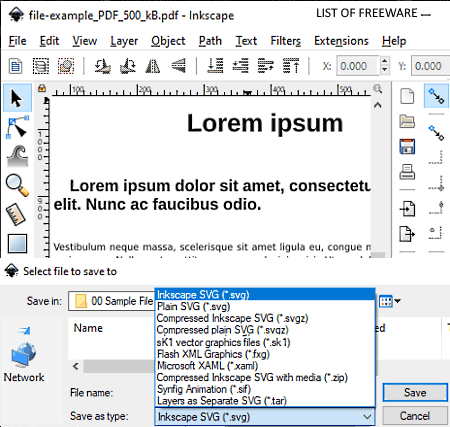
Task: Click New document icon in commands bar
Action: pos(407,96)
